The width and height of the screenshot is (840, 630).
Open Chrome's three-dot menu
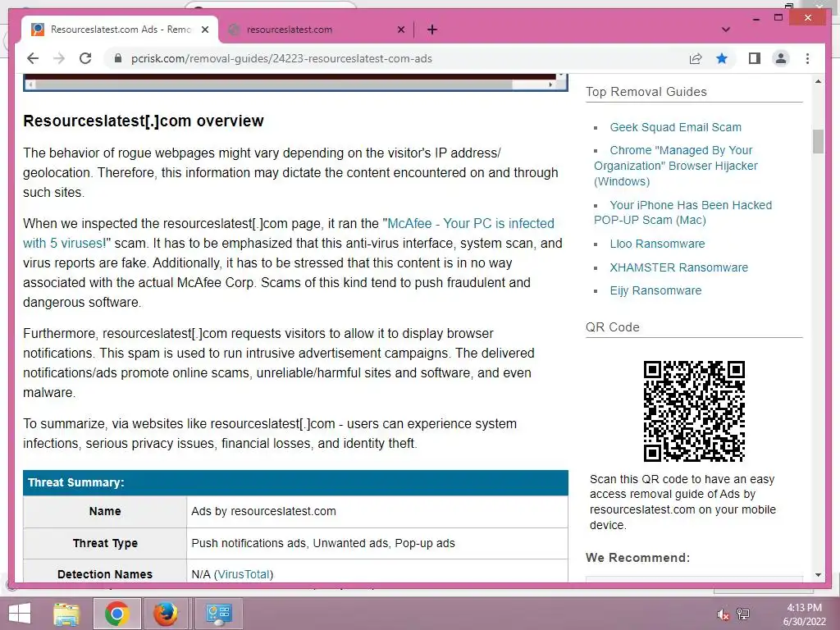click(x=807, y=58)
